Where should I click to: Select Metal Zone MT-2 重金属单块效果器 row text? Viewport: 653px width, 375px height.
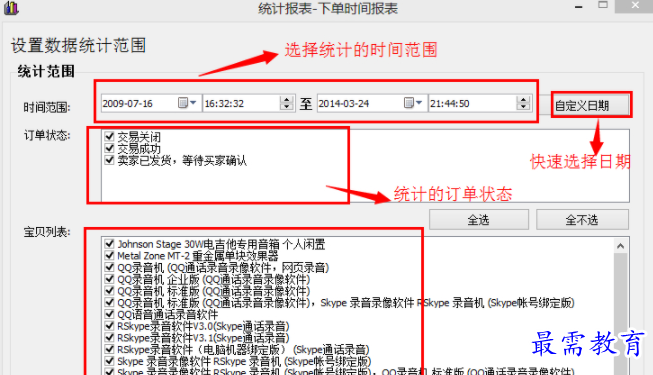point(197,256)
